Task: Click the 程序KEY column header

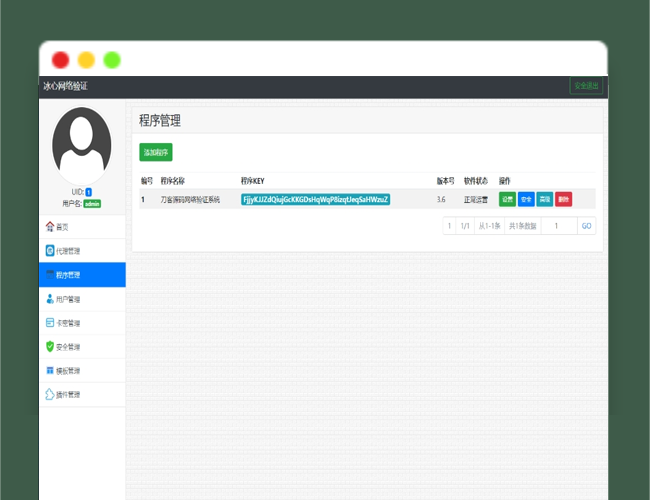Action: coord(252,181)
